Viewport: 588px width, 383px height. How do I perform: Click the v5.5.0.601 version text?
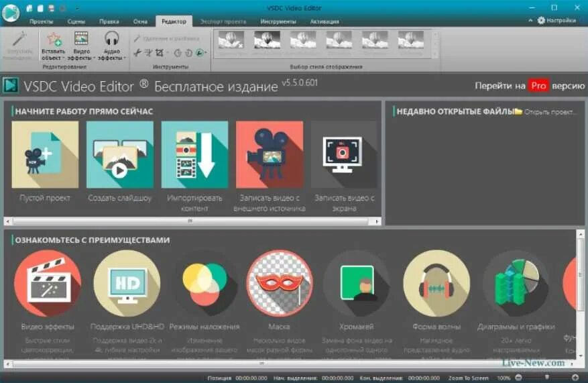point(299,83)
